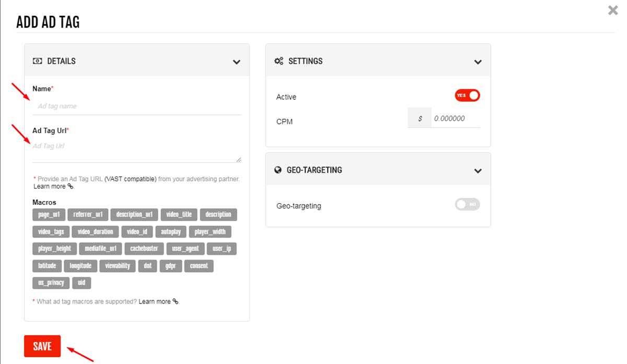Click the globe icon beside Geo-Targeting header
Screen dimensions: 627x364
pos(278,170)
